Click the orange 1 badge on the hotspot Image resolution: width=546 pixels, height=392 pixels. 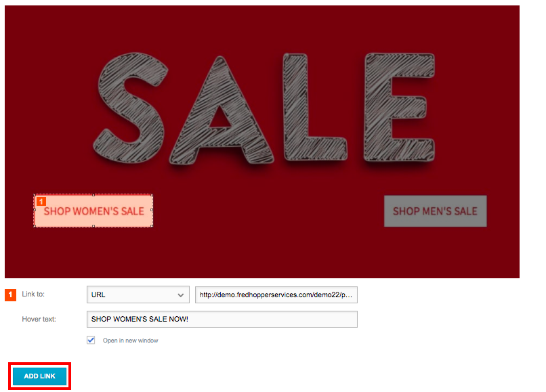41,201
